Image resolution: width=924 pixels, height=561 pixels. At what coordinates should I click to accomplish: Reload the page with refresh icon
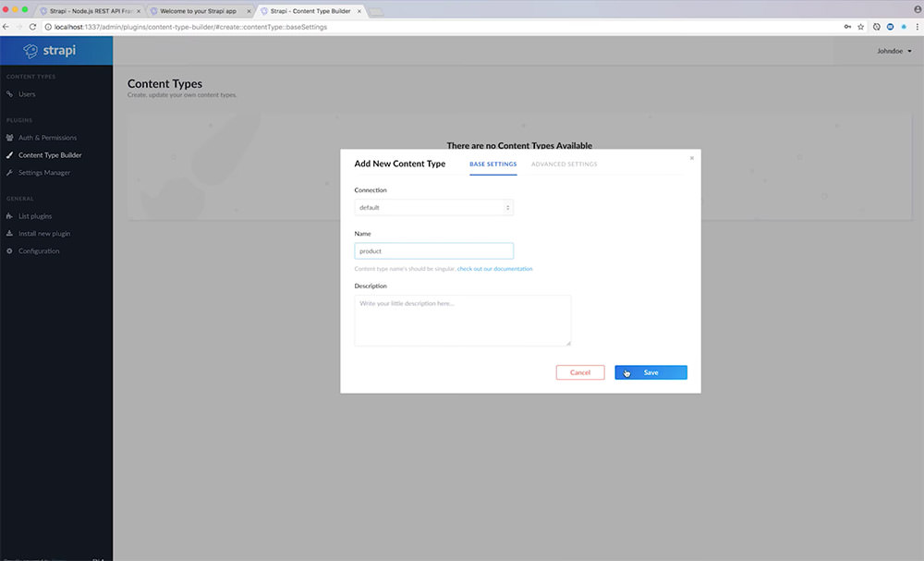coord(33,27)
